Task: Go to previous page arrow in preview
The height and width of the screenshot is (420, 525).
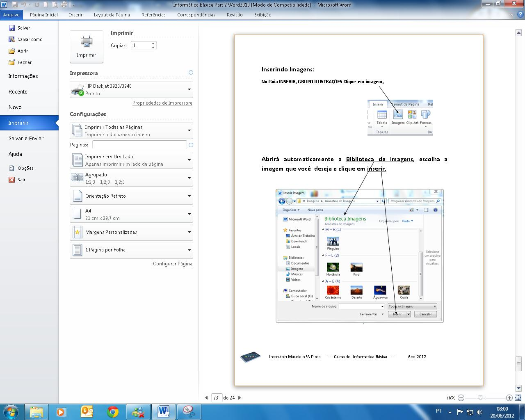Action: (206, 397)
